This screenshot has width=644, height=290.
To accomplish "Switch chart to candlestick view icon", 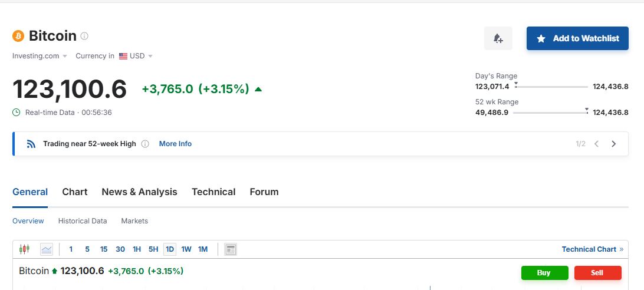I will (25, 249).
